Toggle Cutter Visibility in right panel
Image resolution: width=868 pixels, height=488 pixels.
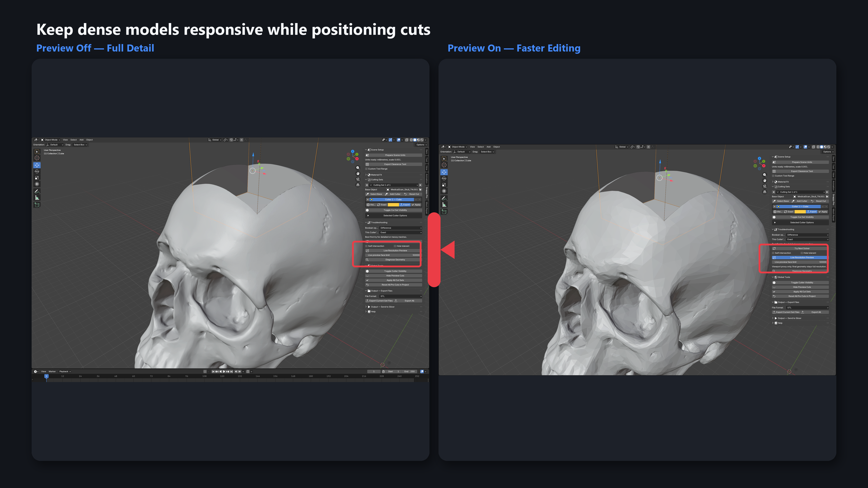click(x=800, y=283)
